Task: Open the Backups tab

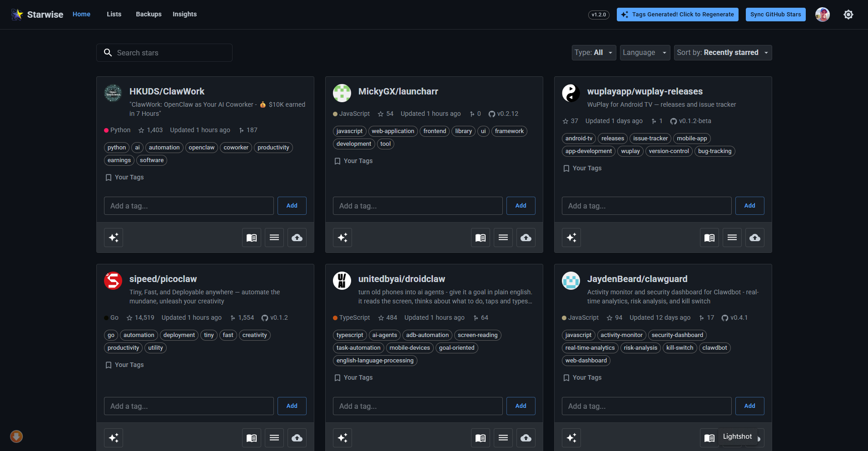Action: 149,14
